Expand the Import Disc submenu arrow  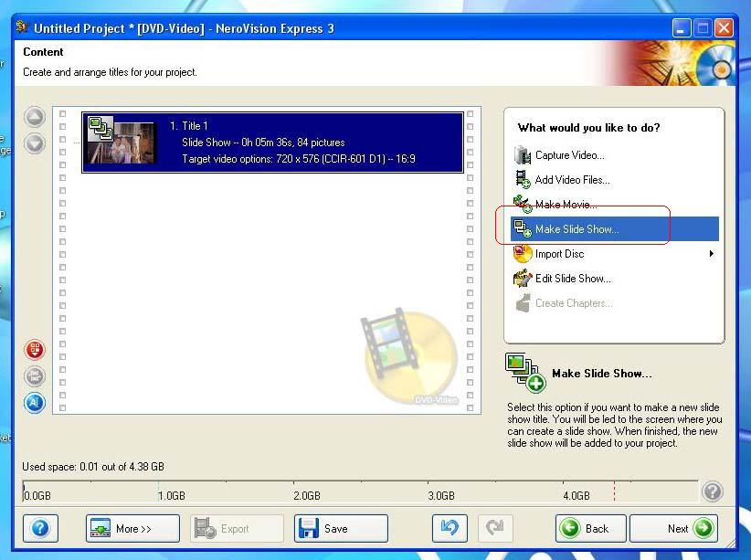pos(711,254)
